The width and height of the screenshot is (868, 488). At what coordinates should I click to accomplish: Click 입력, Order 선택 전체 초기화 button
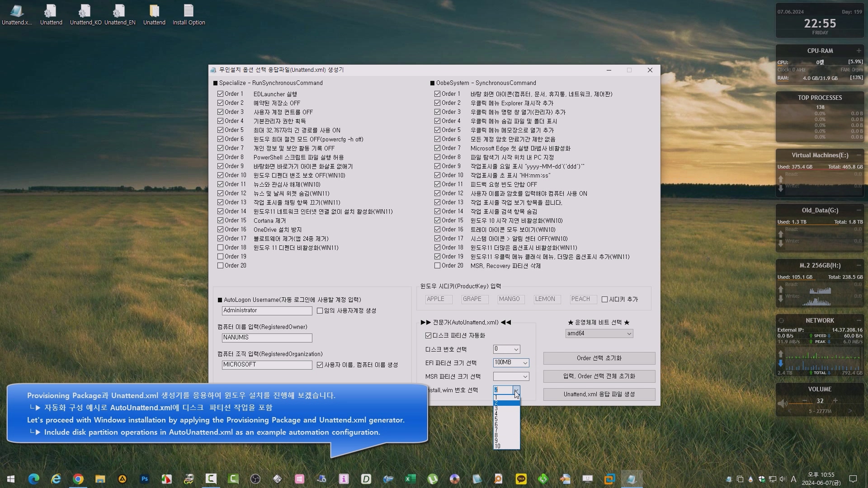599,376
